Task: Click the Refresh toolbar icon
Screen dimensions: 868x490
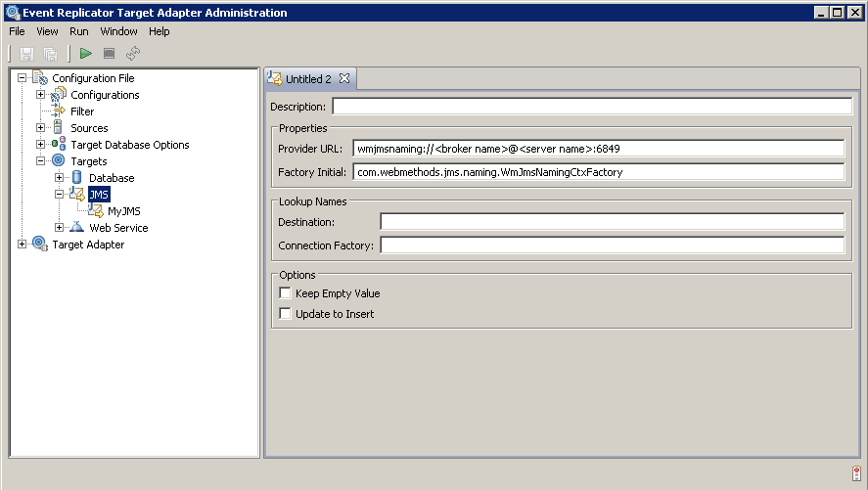Action: click(133, 53)
